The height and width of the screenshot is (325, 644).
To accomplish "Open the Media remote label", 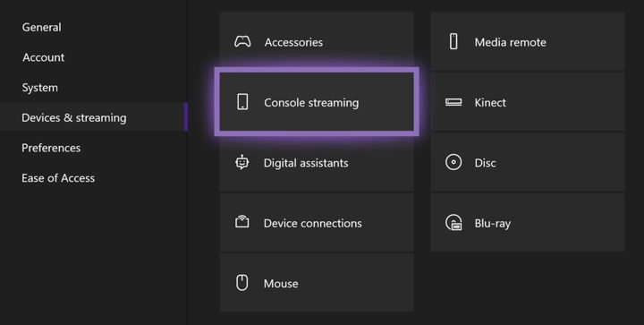I will 511,42.
